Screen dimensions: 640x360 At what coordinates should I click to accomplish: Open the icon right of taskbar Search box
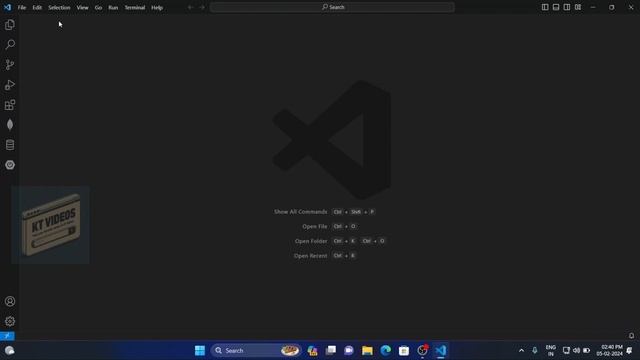click(x=312, y=350)
